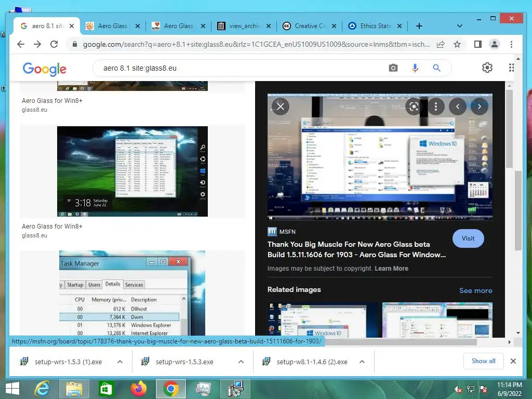Screen dimensions: 532x399
Task: Close the Ethics Statement tab
Action: [400, 26]
